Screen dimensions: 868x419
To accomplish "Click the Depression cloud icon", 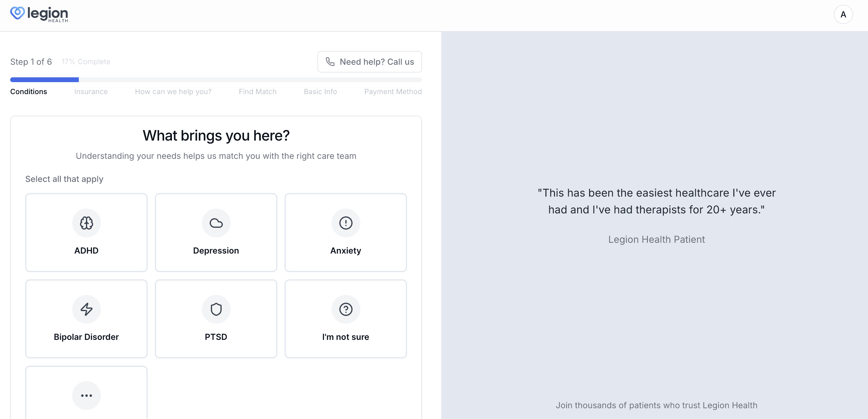I will 216,223.
